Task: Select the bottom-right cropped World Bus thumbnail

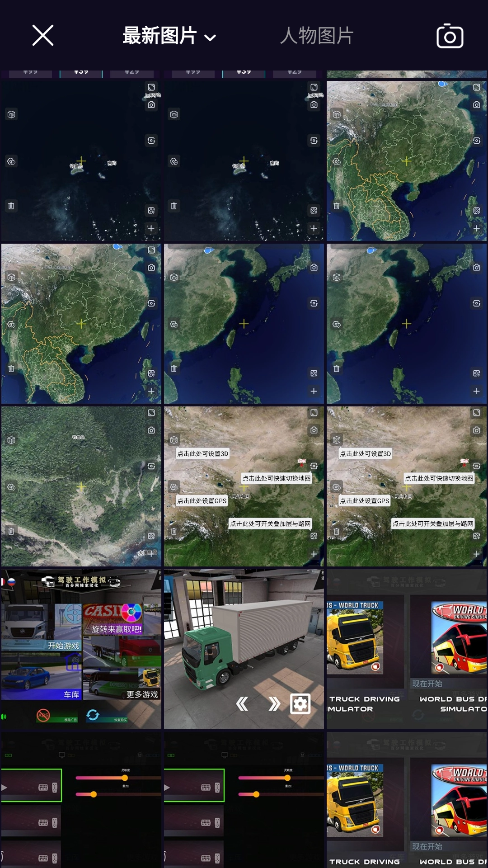Action: [406, 800]
